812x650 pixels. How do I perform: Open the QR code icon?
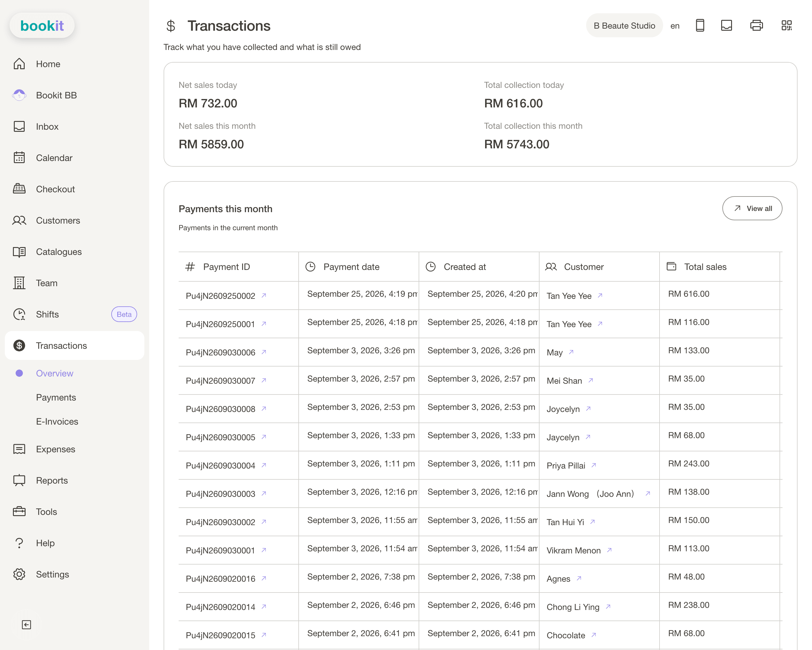pyautogui.click(x=786, y=25)
